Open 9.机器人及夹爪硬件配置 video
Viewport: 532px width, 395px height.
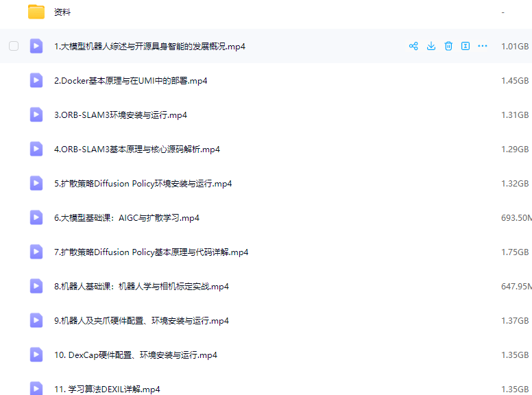(141, 321)
